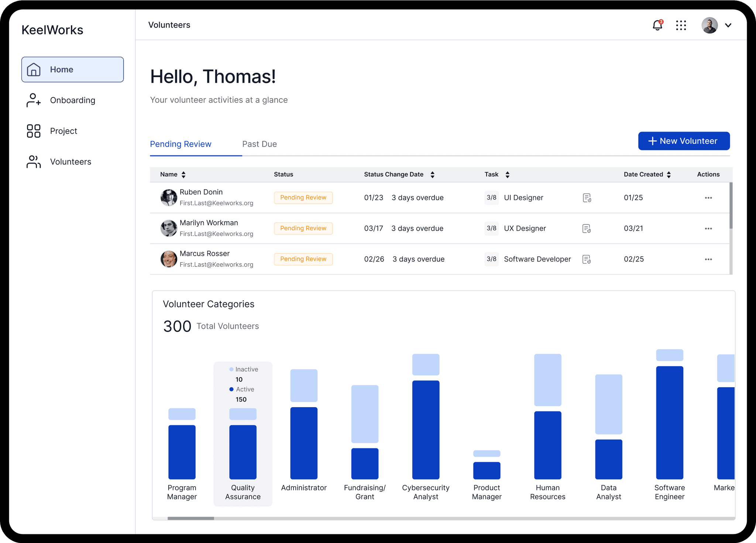Click document icon in Ruben Donin row
Image resolution: width=756 pixels, height=543 pixels.
point(587,198)
